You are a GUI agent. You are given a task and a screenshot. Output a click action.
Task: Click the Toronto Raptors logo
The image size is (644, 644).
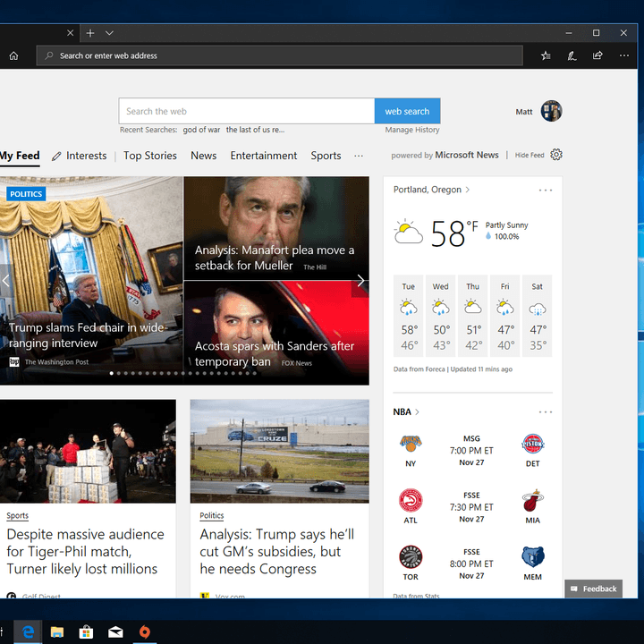click(x=411, y=556)
